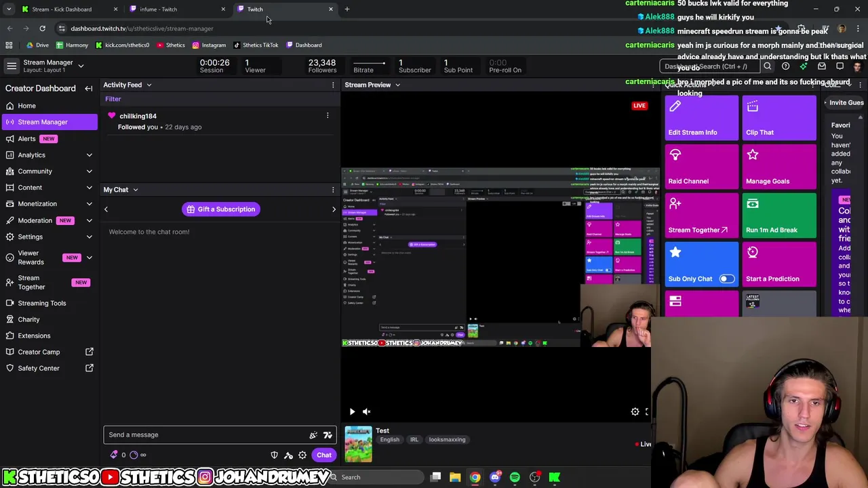
Task: Click Manage Goals quick action
Action: [779, 167]
